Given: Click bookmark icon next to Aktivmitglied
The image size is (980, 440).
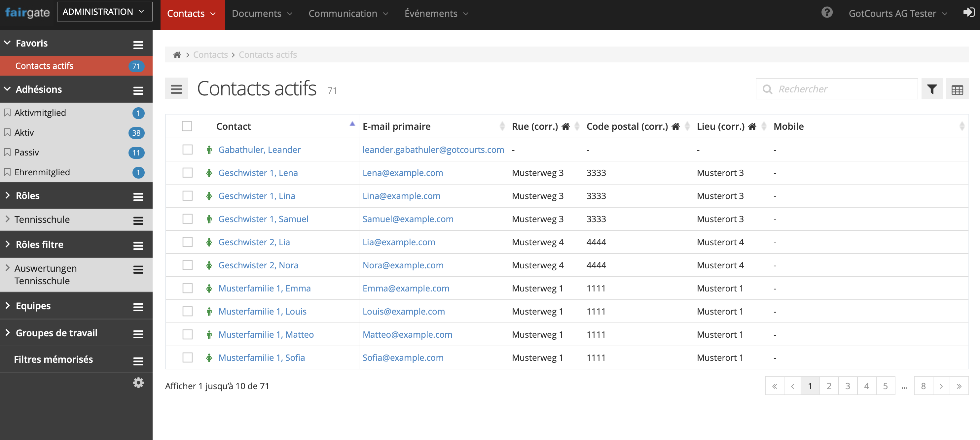Looking at the screenshot, I should pos(7,113).
